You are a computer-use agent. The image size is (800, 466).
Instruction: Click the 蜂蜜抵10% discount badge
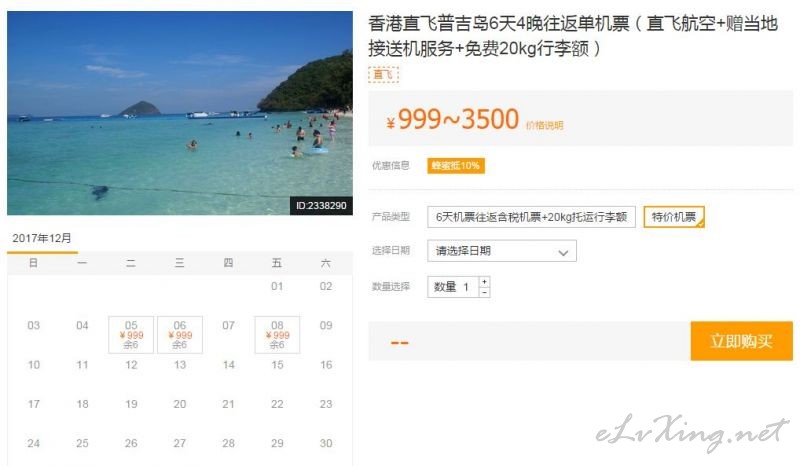[x=456, y=165]
